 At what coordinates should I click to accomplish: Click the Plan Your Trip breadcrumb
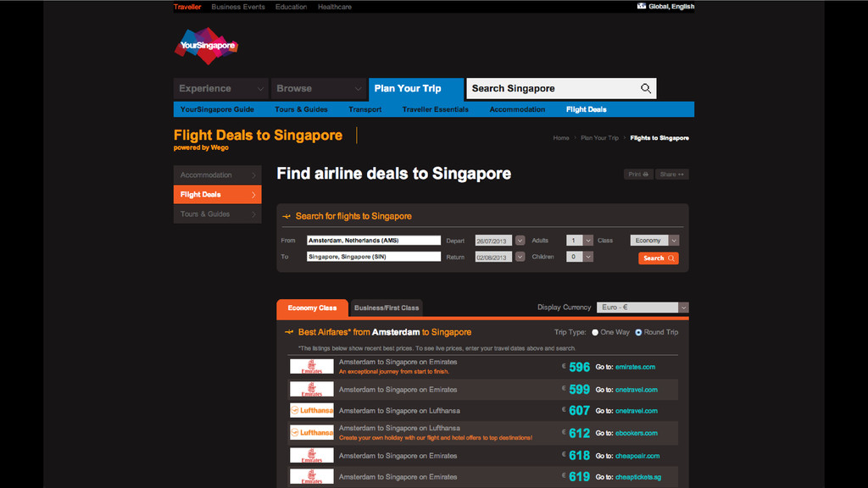click(x=599, y=138)
